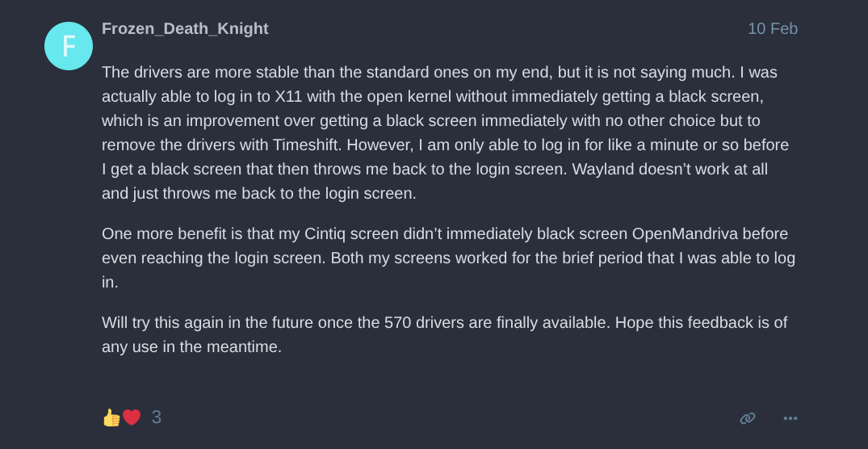The image size is (868, 449).
Task: Copy post link using chain icon
Action: point(748,418)
